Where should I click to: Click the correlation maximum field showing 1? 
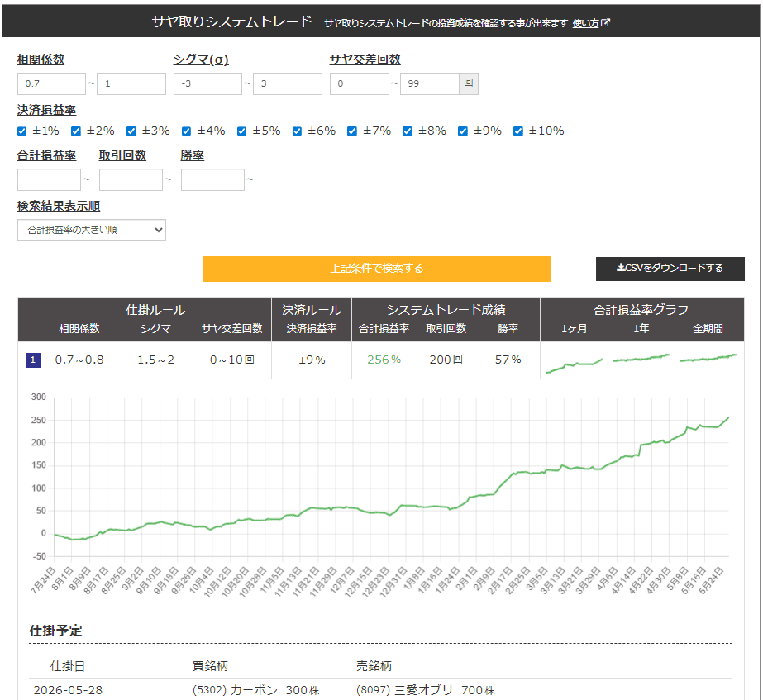(131, 83)
